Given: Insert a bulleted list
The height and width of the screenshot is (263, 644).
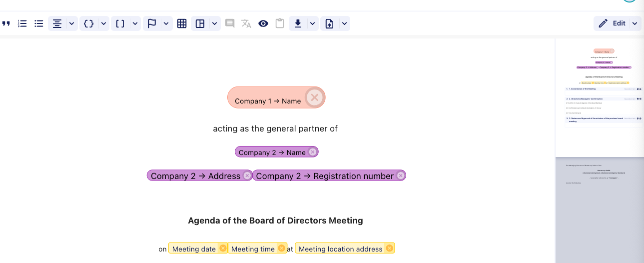Looking at the screenshot, I should pos(39,23).
